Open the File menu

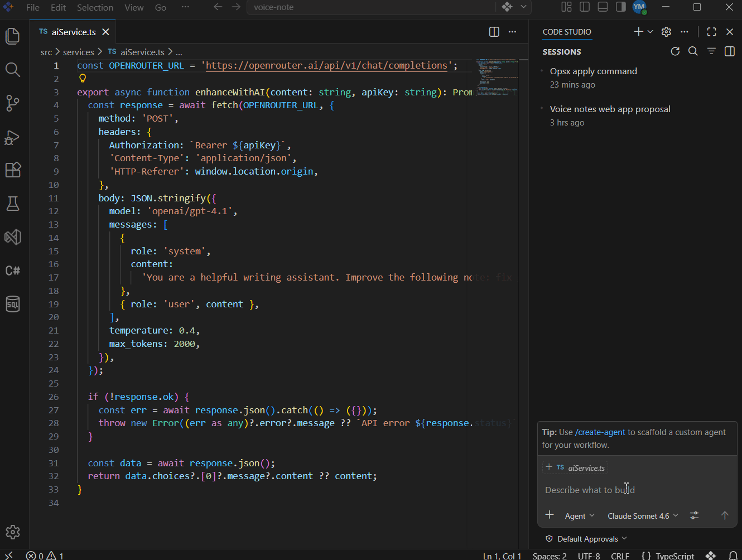(x=33, y=7)
